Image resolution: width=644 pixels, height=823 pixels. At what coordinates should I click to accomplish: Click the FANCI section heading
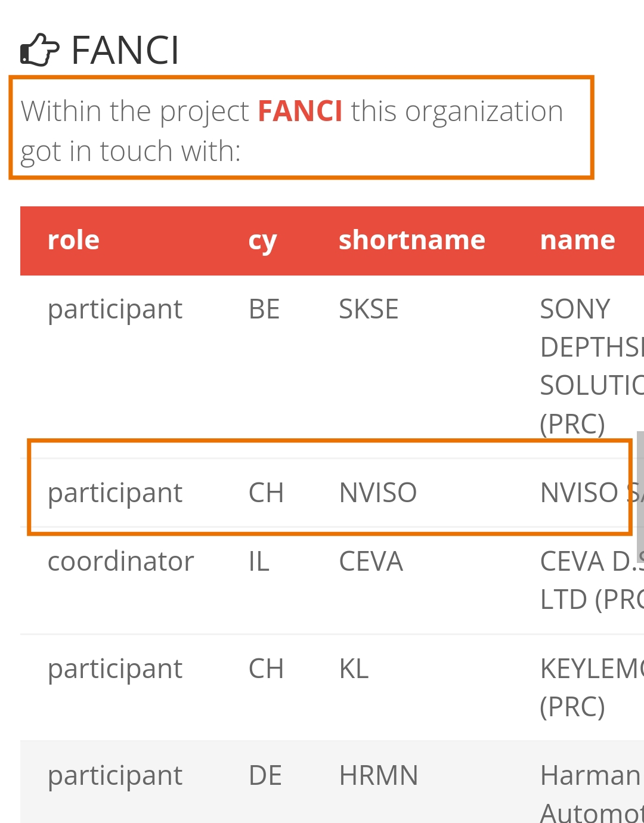tap(125, 50)
